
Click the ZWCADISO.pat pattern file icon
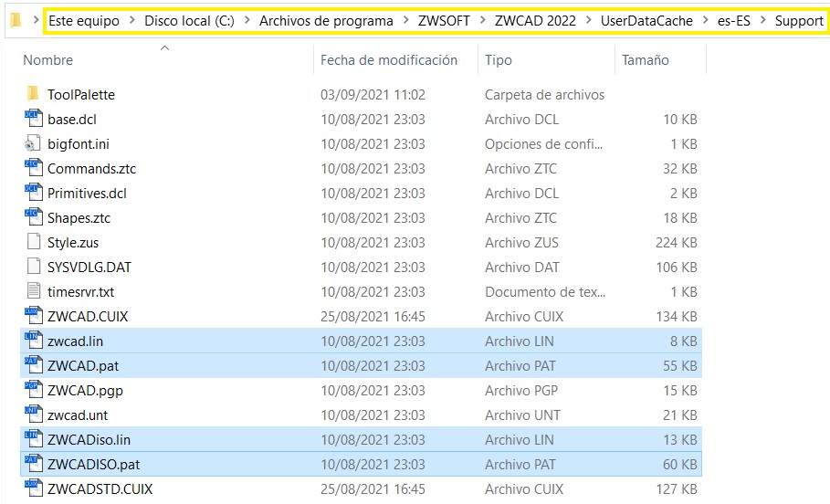click(34, 464)
